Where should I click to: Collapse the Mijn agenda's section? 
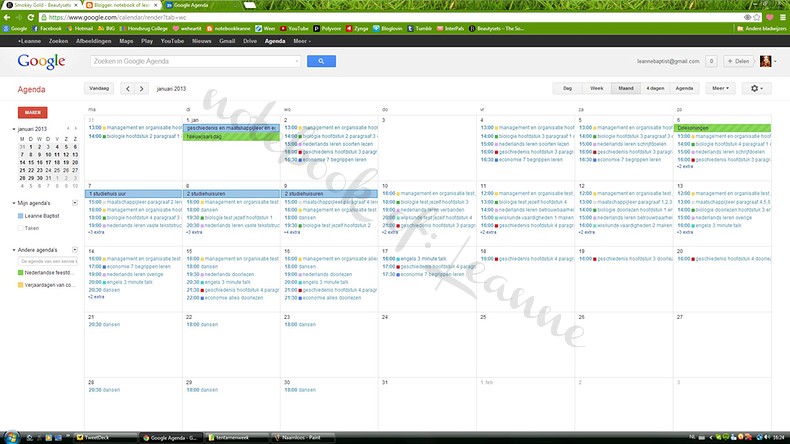point(14,203)
